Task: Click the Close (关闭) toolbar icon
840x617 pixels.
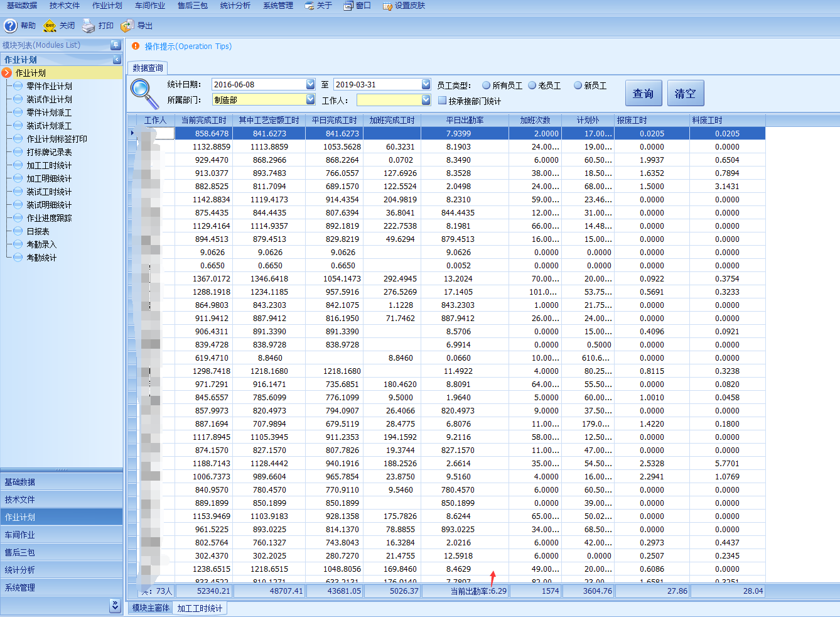Action: [x=50, y=26]
